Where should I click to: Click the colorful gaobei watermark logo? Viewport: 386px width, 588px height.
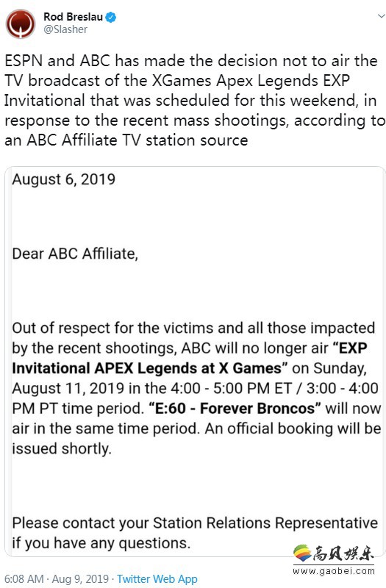click(x=302, y=553)
